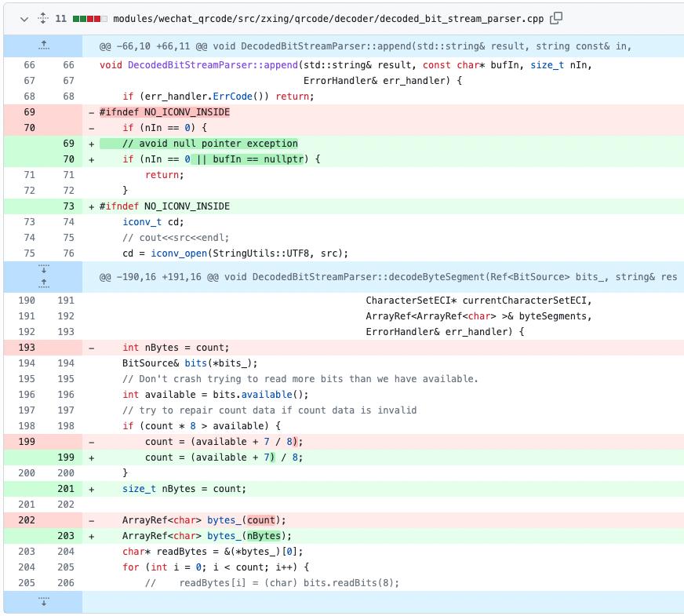Expand additional context at the diff bottom bar
Viewport: 684px width, 616px height.
coord(43,601)
